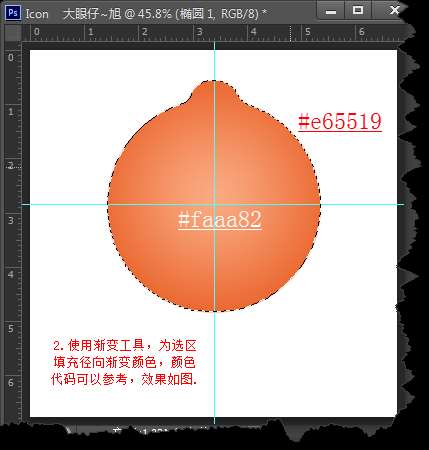Click the vertical ruler at mark 1
The image size is (429, 450).
[11, 112]
